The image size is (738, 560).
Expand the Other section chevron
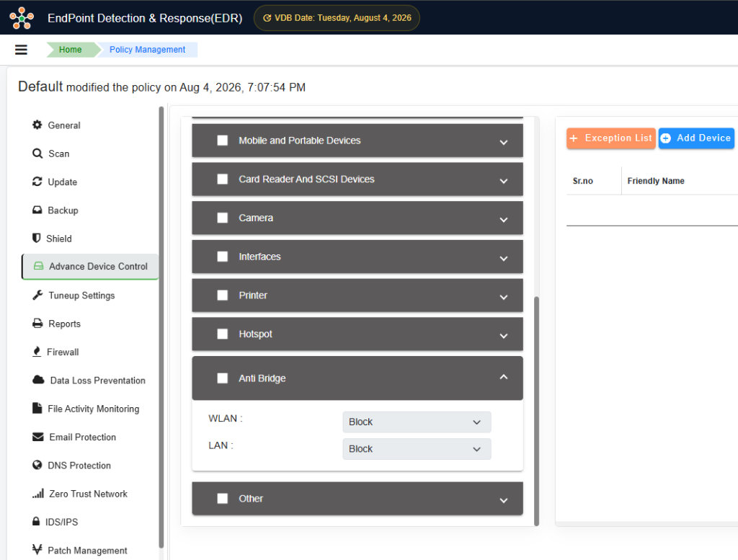(x=504, y=500)
